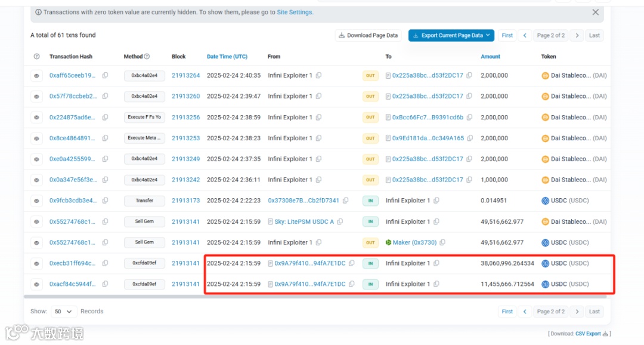This screenshot has width=644, height=345.
Task: Open Sky: LitePSM USDC A address
Action: (x=304, y=221)
